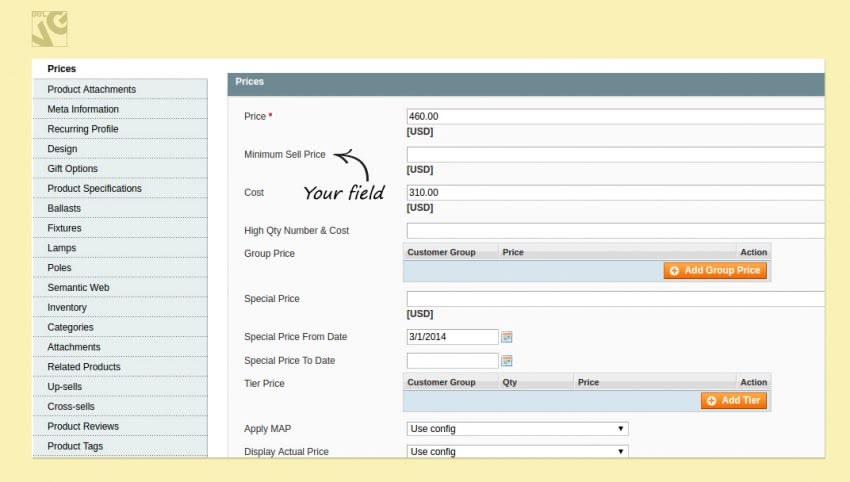Open the Recurring Profile tab
The height and width of the screenshot is (482, 850).
tap(120, 129)
